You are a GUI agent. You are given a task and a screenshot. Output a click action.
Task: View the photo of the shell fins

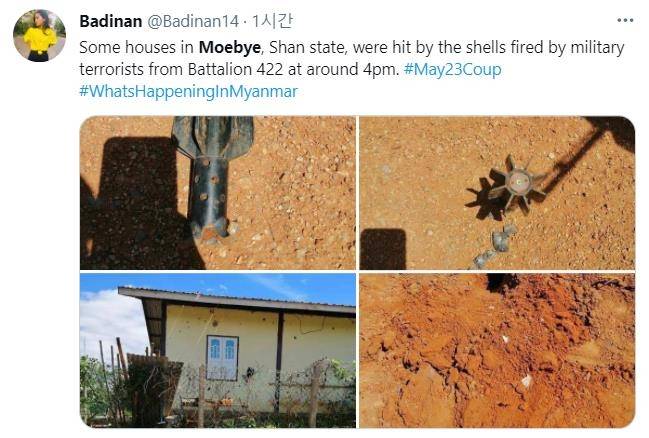(497, 193)
